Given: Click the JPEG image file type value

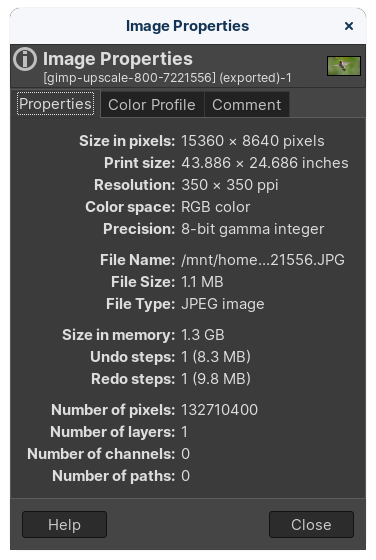Looking at the screenshot, I should click(x=222, y=304).
